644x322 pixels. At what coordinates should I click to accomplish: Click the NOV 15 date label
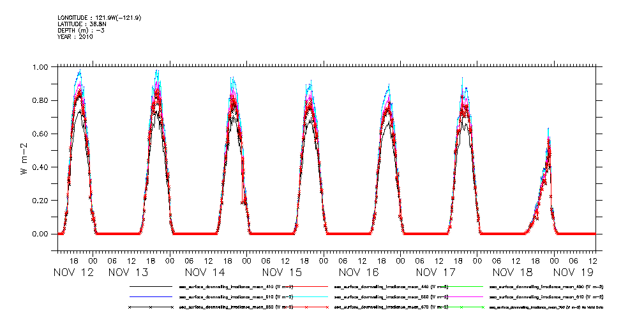click(x=283, y=272)
